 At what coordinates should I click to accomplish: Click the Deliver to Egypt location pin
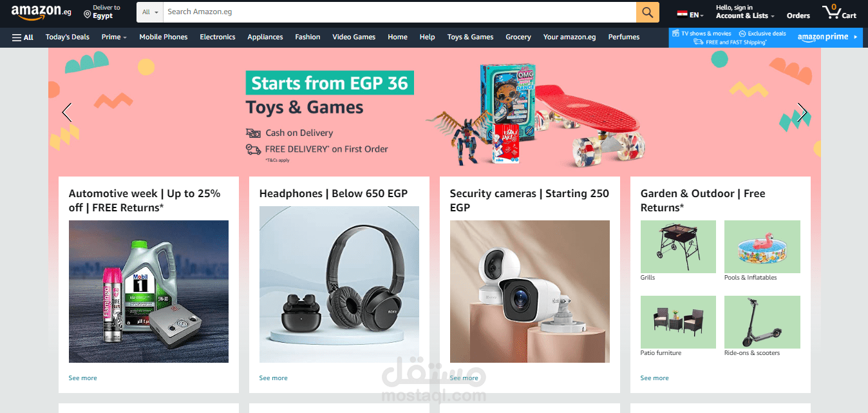click(x=87, y=14)
